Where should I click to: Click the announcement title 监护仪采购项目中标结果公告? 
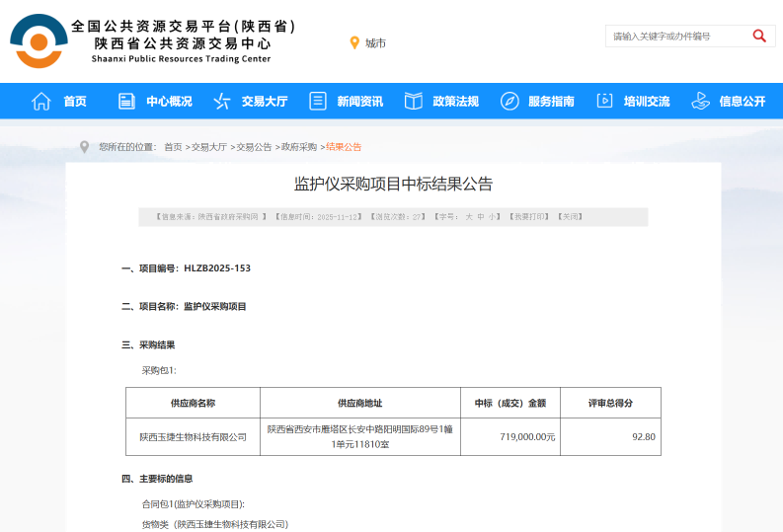393,185
